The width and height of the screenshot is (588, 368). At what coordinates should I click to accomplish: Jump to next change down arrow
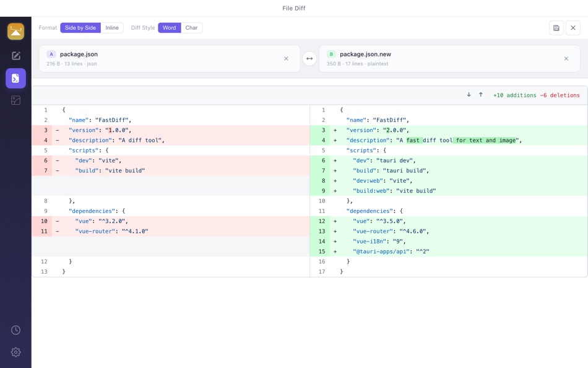469,95
